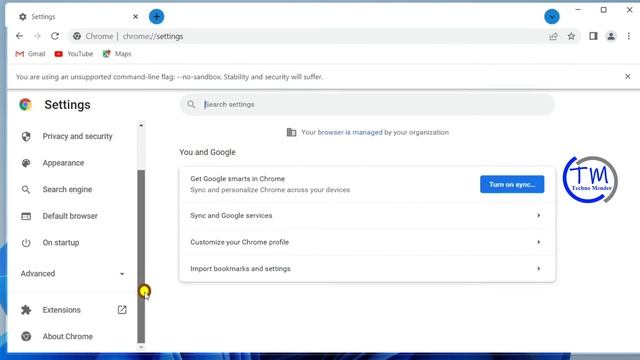Open the side panel icon
The image size is (640, 360).
click(x=593, y=36)
